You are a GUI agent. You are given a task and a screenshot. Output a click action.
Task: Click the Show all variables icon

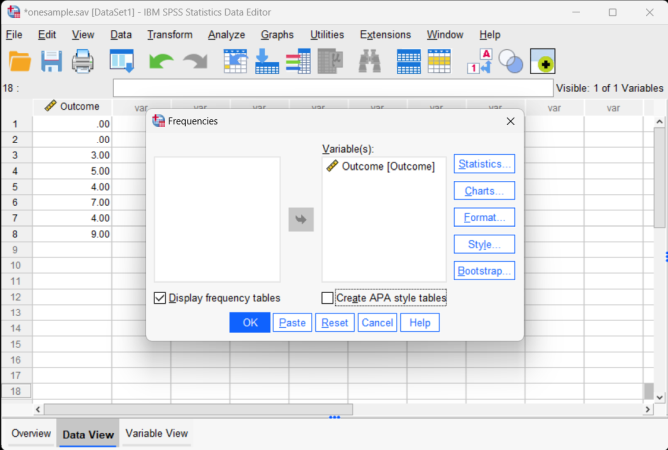(542, 61)
